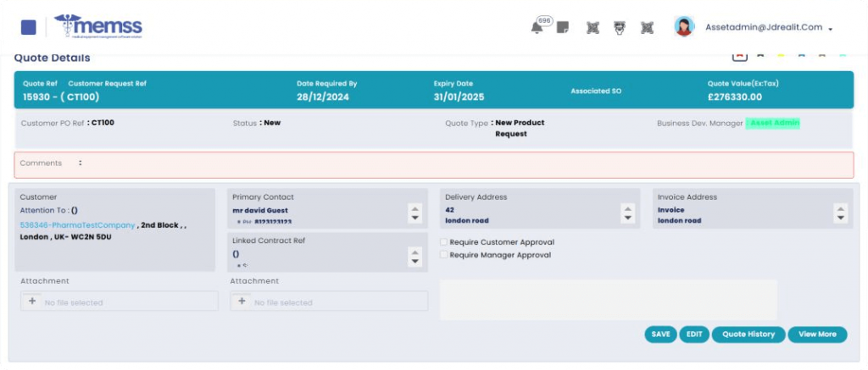
Task: Click the Status value 'New'
Action: pos(272,123)
